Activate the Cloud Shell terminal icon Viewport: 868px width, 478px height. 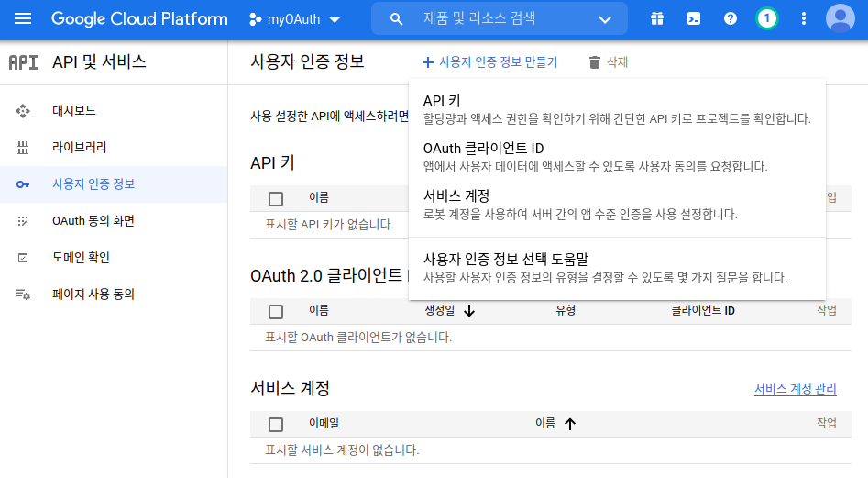click(694, 19)
